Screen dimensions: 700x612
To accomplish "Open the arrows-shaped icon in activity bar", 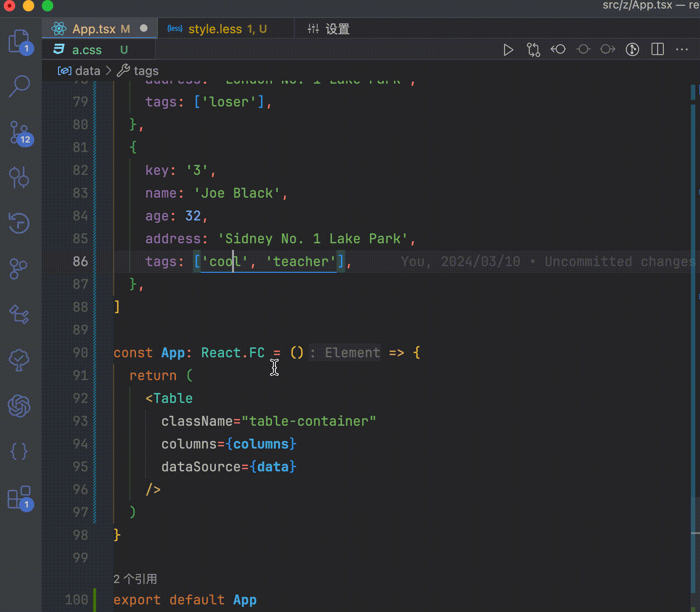I will coord(19,314).
